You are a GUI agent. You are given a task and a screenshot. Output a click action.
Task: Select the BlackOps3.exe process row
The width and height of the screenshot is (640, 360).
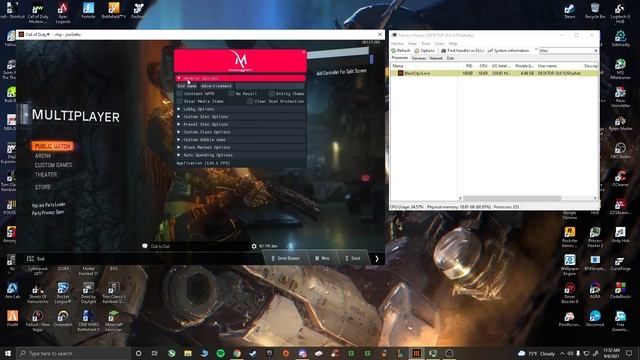pos(494,73)
